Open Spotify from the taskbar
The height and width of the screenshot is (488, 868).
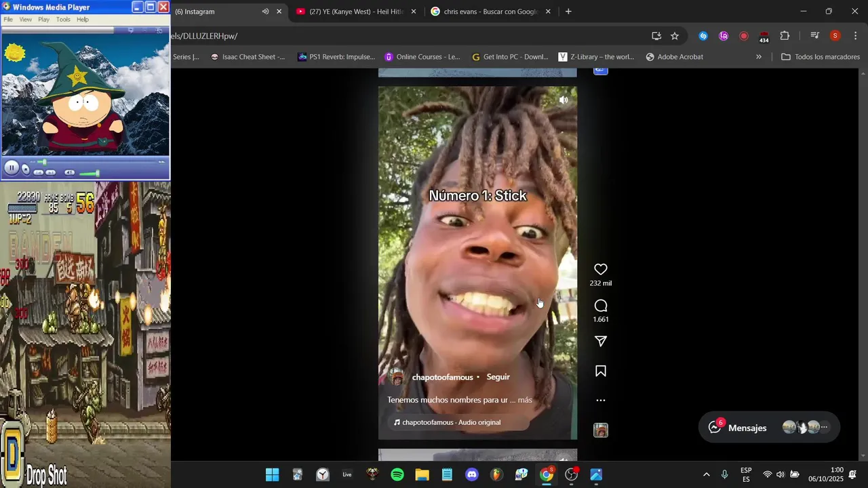click(397, 474)
